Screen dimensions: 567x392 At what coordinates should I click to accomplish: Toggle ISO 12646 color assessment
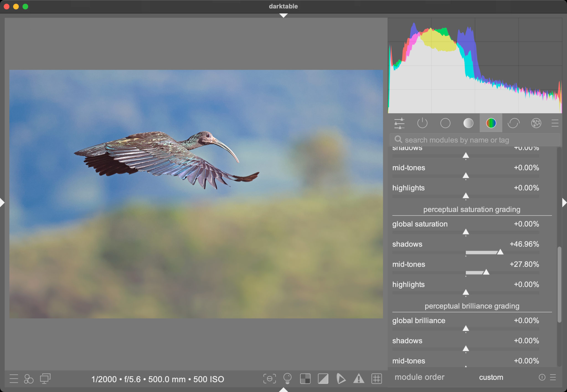[x=287, y=378]
